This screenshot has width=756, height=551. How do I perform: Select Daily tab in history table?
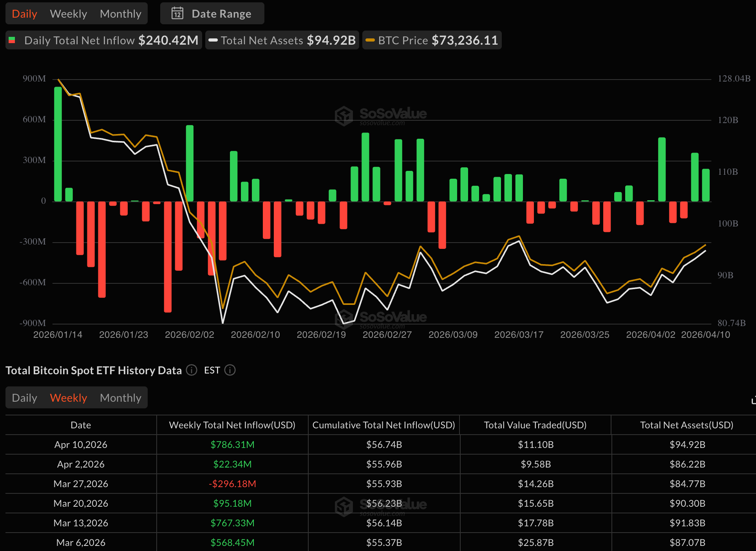24,398
